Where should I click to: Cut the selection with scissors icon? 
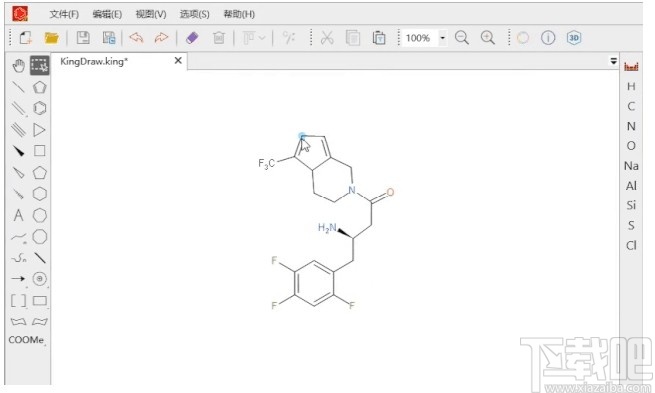click(x=327, y=38)
